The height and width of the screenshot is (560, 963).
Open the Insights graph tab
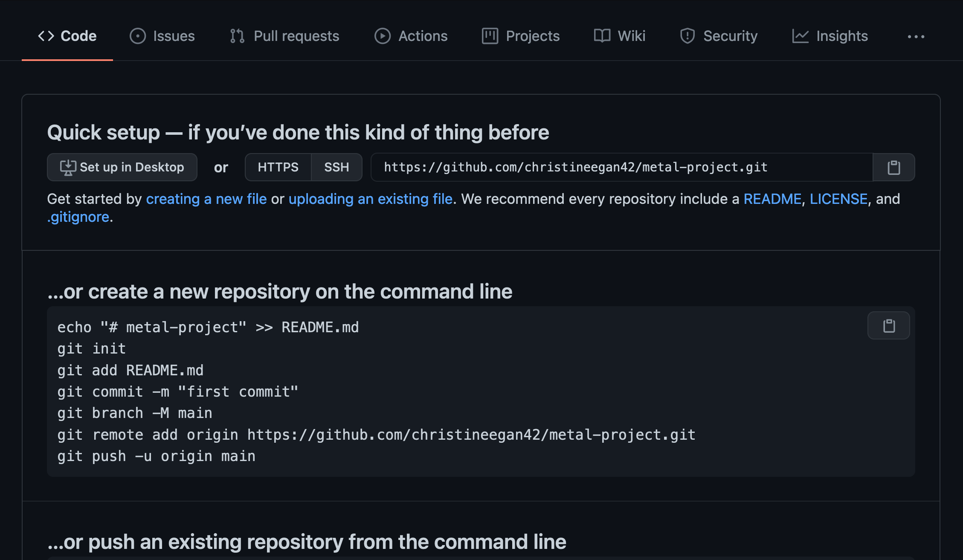(x=830, y=36)
